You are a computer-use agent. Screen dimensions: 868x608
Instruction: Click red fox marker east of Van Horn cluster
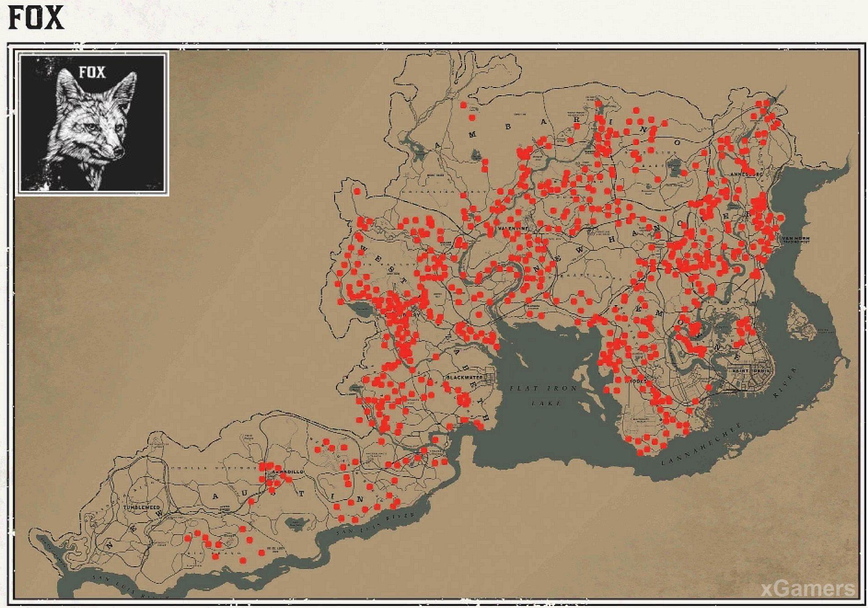point(781,218)
